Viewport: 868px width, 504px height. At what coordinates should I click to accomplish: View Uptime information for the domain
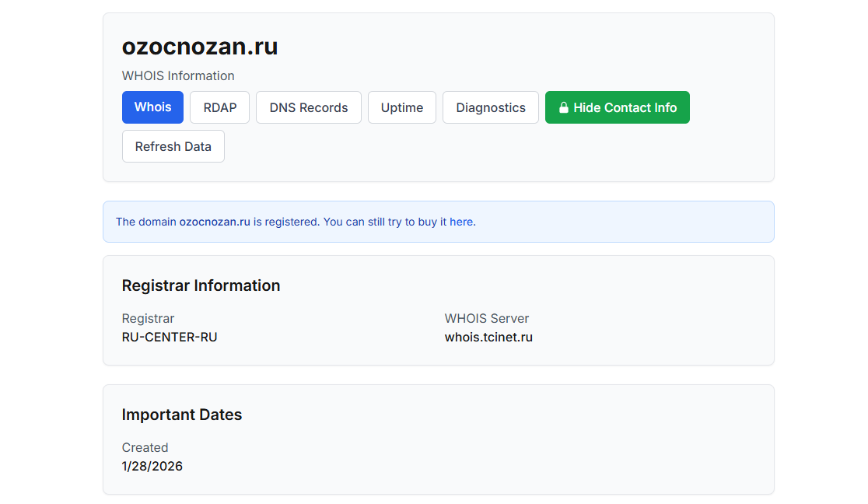coord(401,107)
